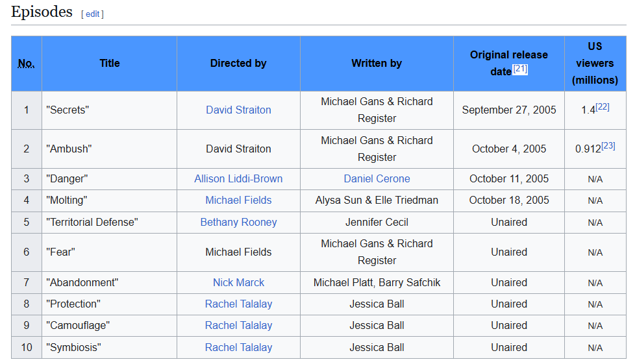Viewport: 635px width, 364px height.
Task: Select the "Ambush" episode title
Action: pos(69,149)
